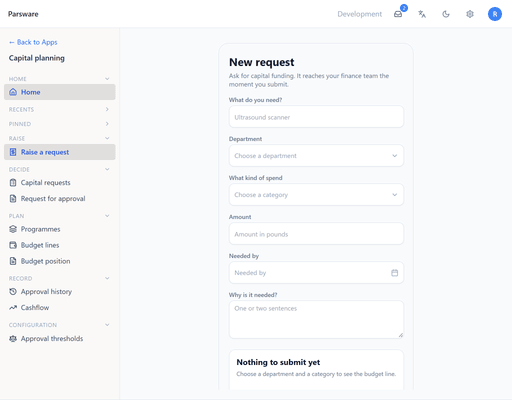Click the Budget lines wallet icon

[13, 245]
